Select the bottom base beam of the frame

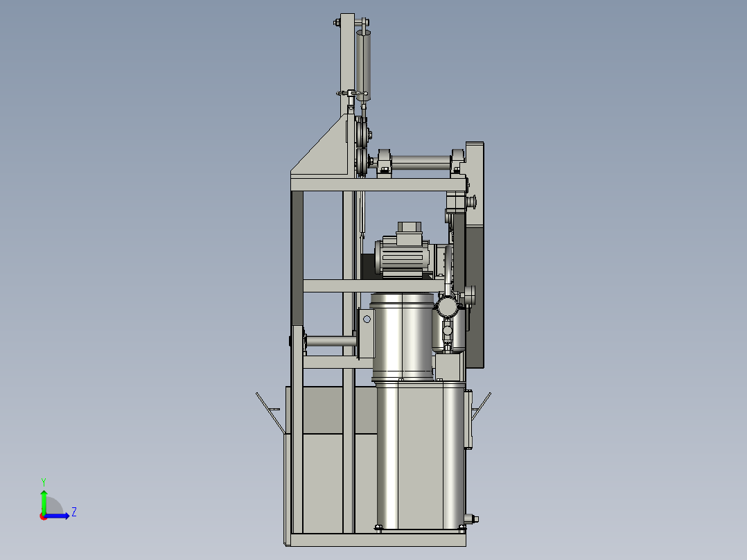(377, 540)
